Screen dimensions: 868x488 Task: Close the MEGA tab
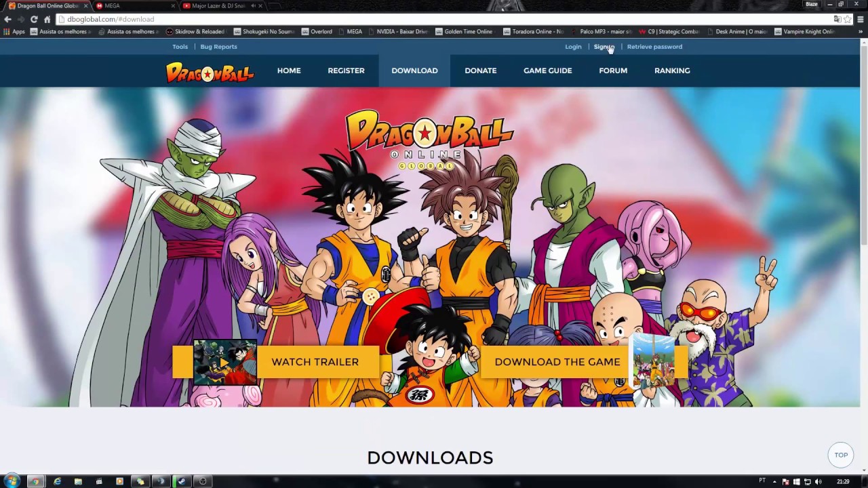[173, 5]
